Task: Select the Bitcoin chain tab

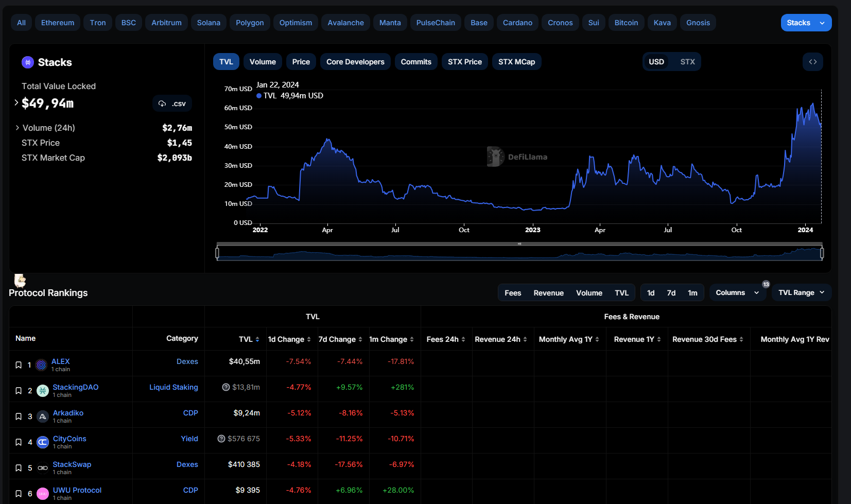Action: click(x=626, y=23)
